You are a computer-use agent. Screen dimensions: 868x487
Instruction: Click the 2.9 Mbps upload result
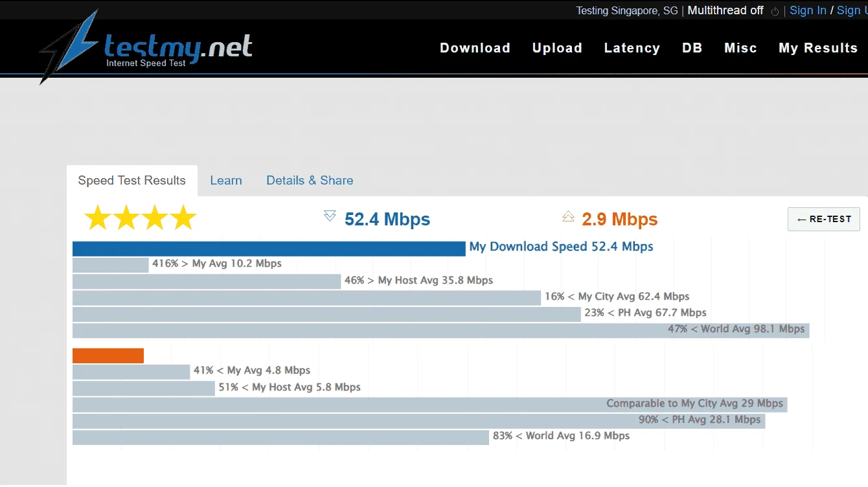pyautogui.click(x=620, y=220)
